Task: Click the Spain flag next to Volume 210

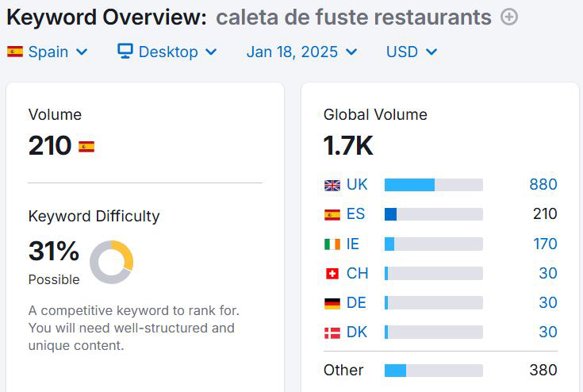Action: click(86, 146)
